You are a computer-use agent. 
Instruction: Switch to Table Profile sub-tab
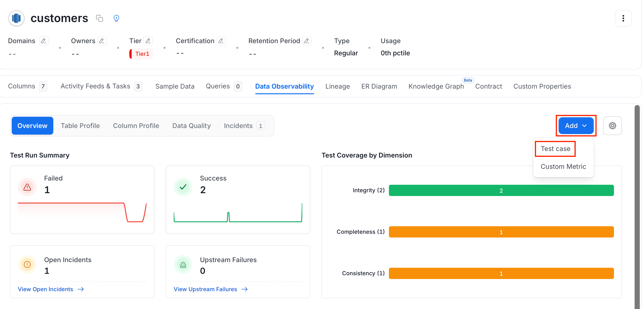(x=80, y=126)
